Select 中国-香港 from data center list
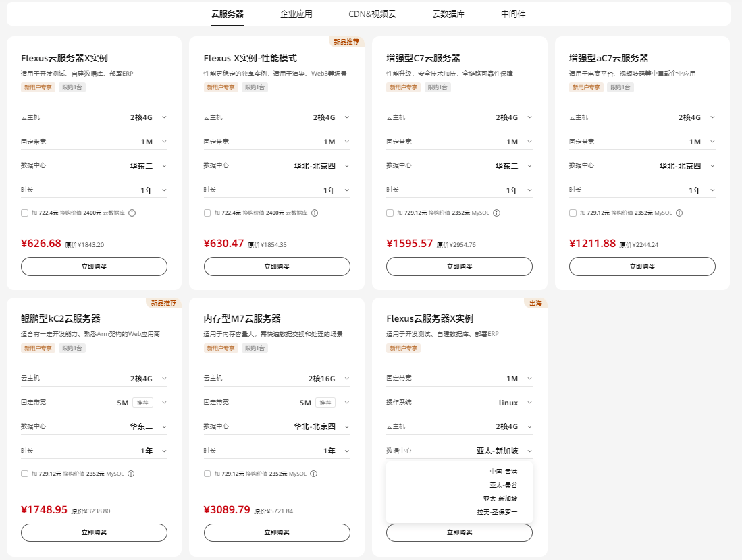The width and height of the screenshot is (742, 560). [x=503, y=472]
